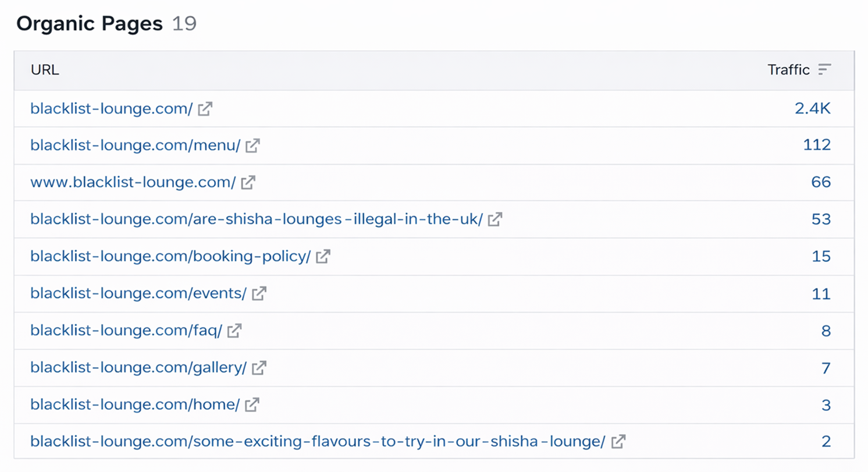This screenshot has width=868, height=472.
Task: Click the 53 traffic value
Action: 821,219
